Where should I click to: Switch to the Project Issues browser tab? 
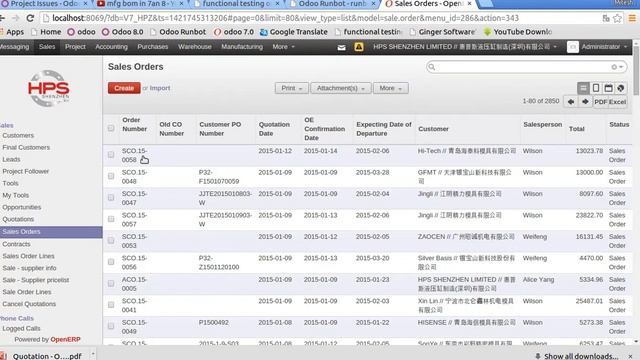pos(44,4)
